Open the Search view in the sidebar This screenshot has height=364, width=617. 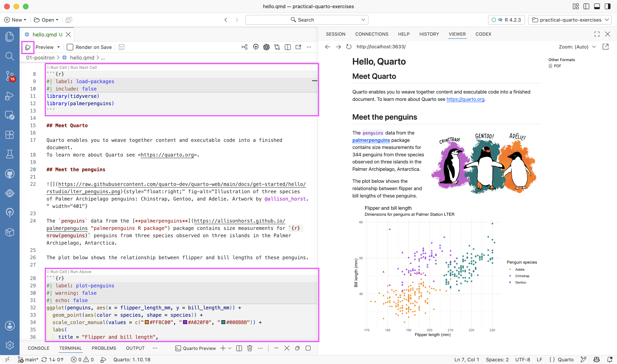point(10,56)
